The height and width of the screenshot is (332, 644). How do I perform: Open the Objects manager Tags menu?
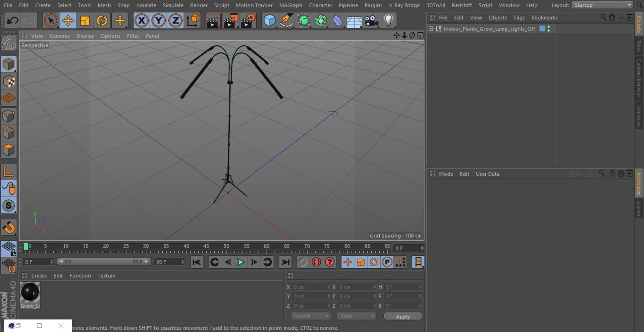point(519,17)
